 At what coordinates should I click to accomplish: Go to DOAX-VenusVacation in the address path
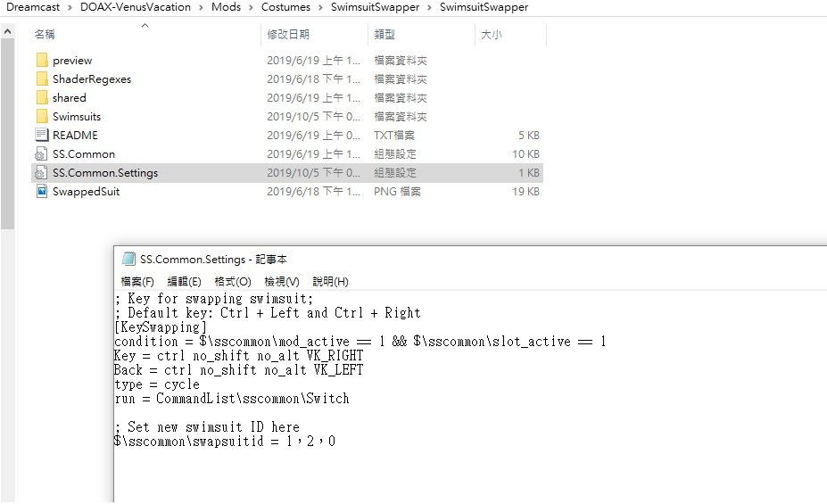click(136, 7)
